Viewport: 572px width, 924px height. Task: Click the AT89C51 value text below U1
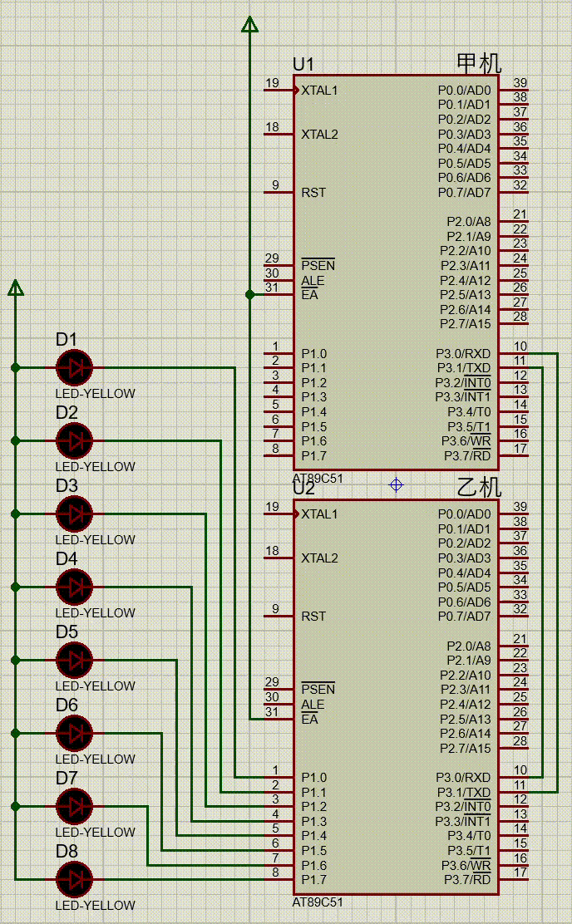coord(318,479)
